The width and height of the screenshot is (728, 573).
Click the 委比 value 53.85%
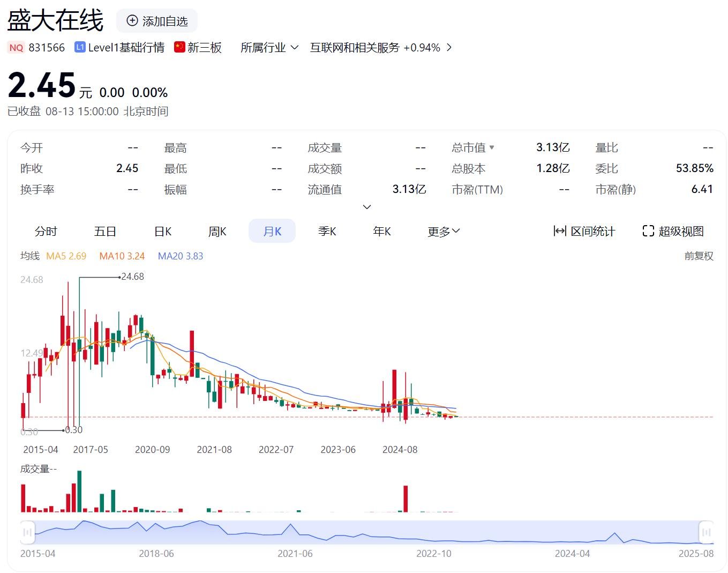695,168
